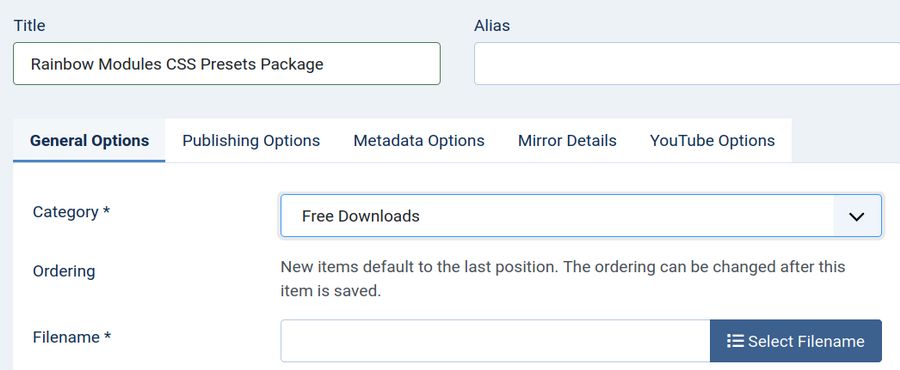Click the Title field label

pyautogui.click(x=29, y=26)
